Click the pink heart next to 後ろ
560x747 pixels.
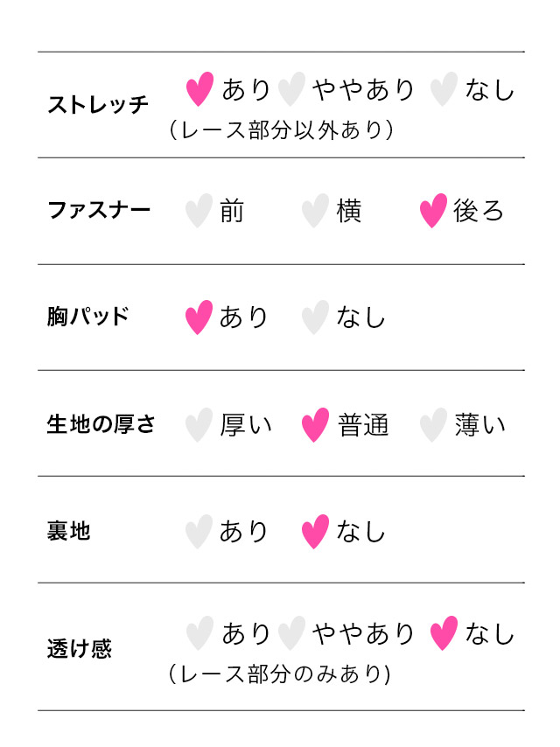click(433, 211)
